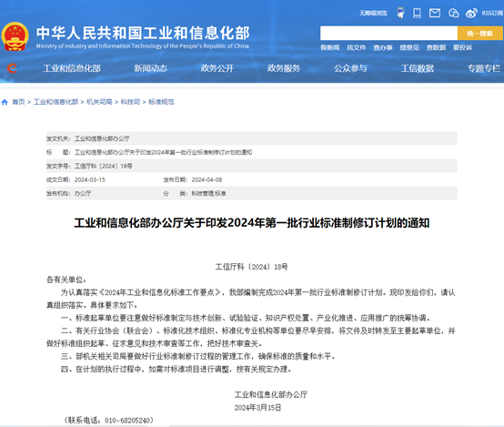Click 成文日期 value 2024-03-15
Image resolution: width=504 pixels, height=427 pixels.
[90, 180]
